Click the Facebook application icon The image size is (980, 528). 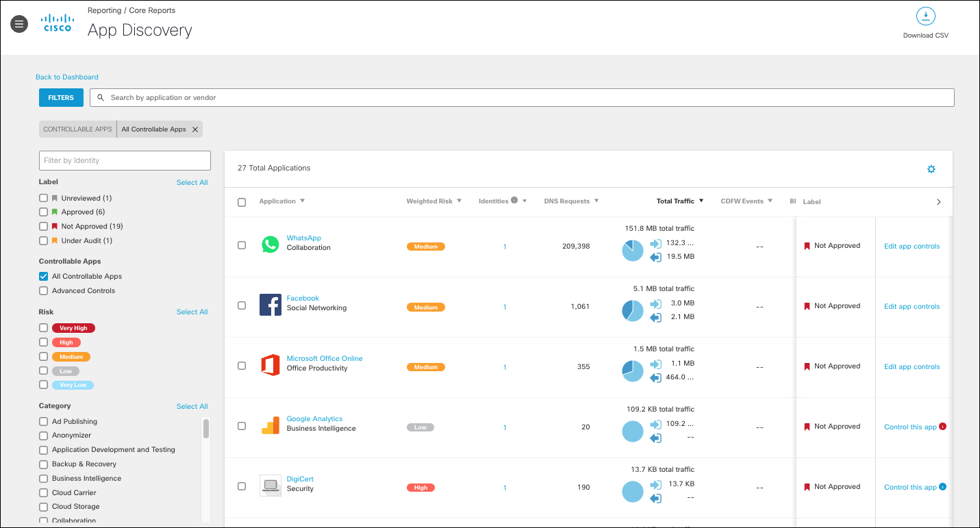(271, 305)
